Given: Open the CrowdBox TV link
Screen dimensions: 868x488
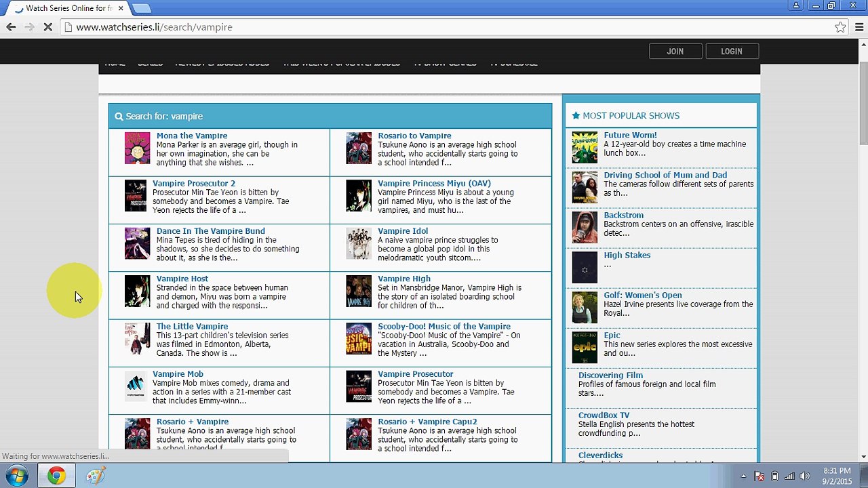Looking at the screenshot, I should [604, 415].
